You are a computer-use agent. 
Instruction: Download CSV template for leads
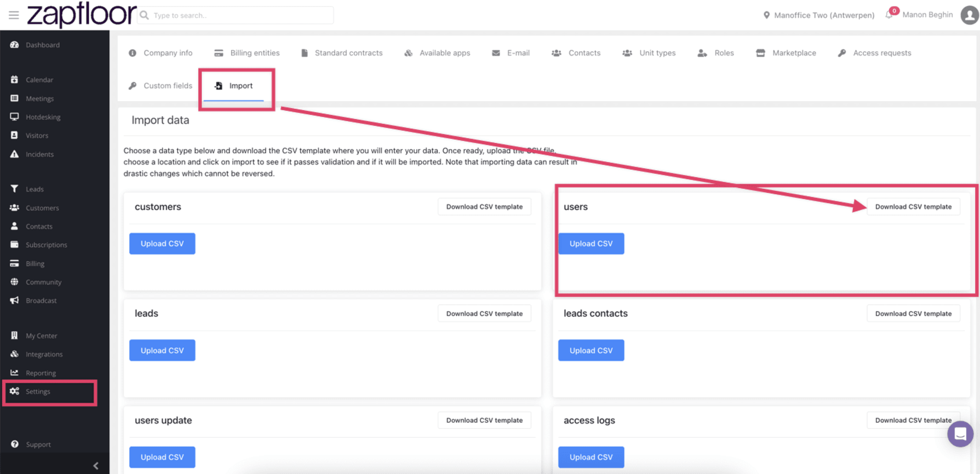484,313
